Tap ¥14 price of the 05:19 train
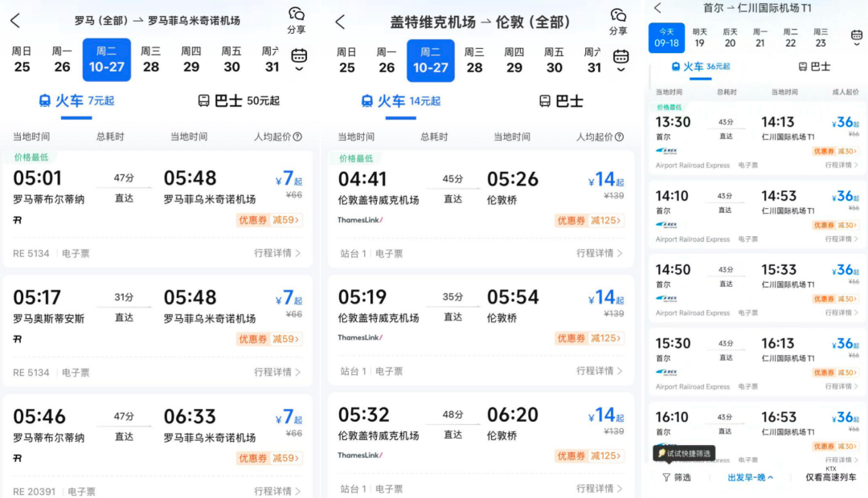Image resolution: width=868 pixels, height=498 pixels. [606, 298]
